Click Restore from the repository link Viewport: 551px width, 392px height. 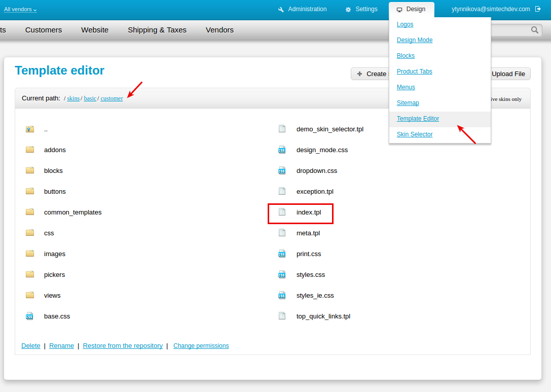click(123, 345)
